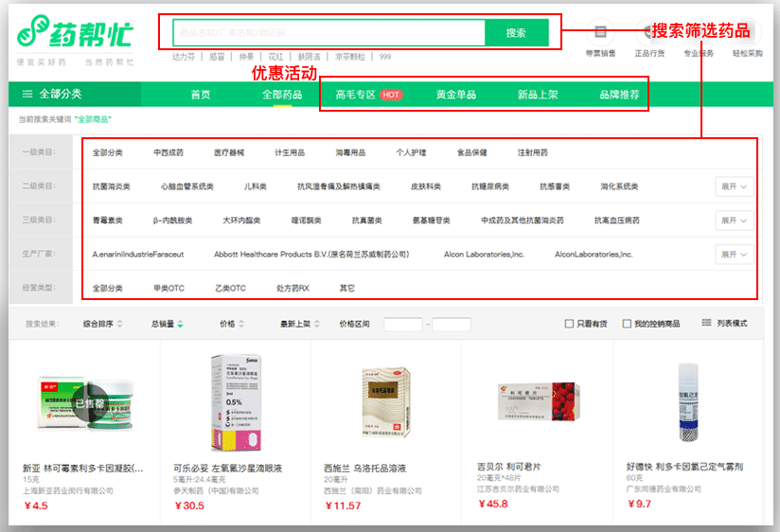Filter by 抗菌消炎类 subcategory
This screenshot has width=780, height=532.
coord(112,186)
